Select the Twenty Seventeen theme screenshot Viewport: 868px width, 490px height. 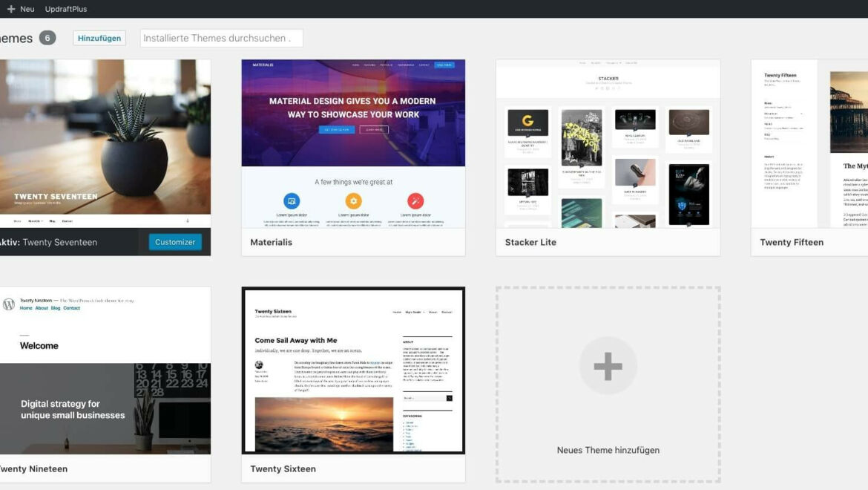[105, 143]
